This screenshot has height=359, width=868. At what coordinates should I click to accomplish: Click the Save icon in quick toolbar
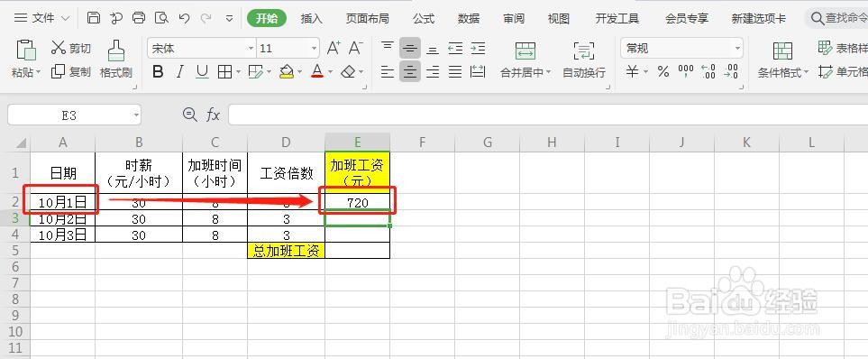coord(94,18)
